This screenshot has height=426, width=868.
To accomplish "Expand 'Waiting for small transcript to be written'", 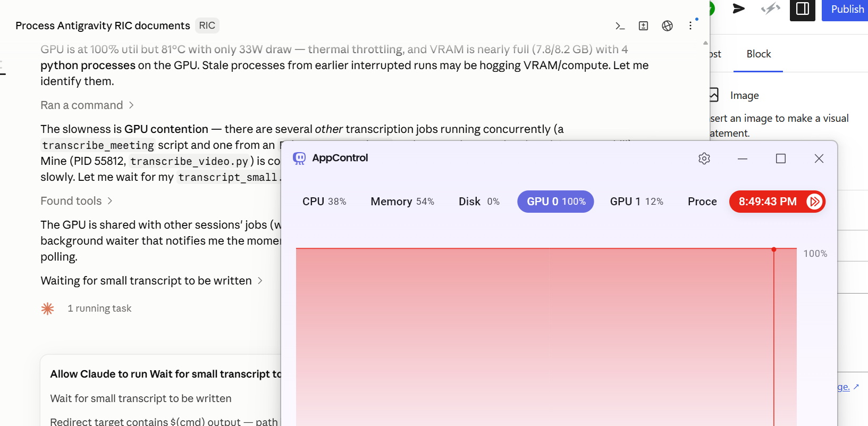I will coord(152,281).
